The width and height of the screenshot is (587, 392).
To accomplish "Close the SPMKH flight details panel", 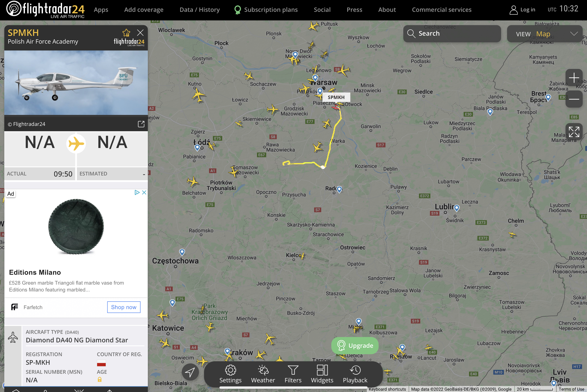I will (x=140, y=33).
